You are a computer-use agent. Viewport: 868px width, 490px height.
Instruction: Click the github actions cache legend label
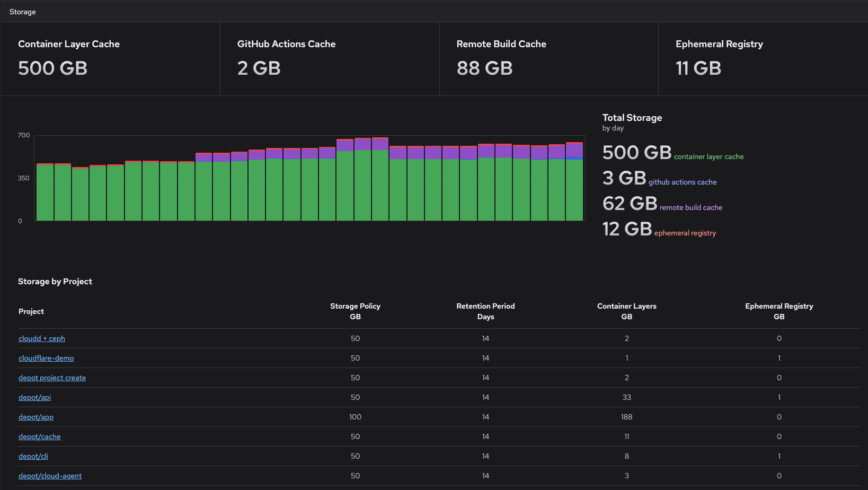coord(682,182)
